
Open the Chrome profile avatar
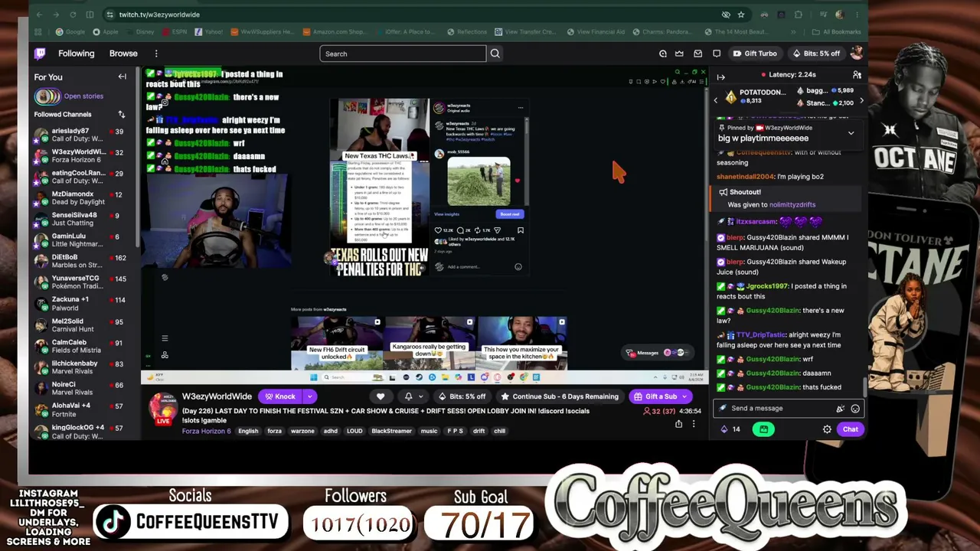coord(840,15)
